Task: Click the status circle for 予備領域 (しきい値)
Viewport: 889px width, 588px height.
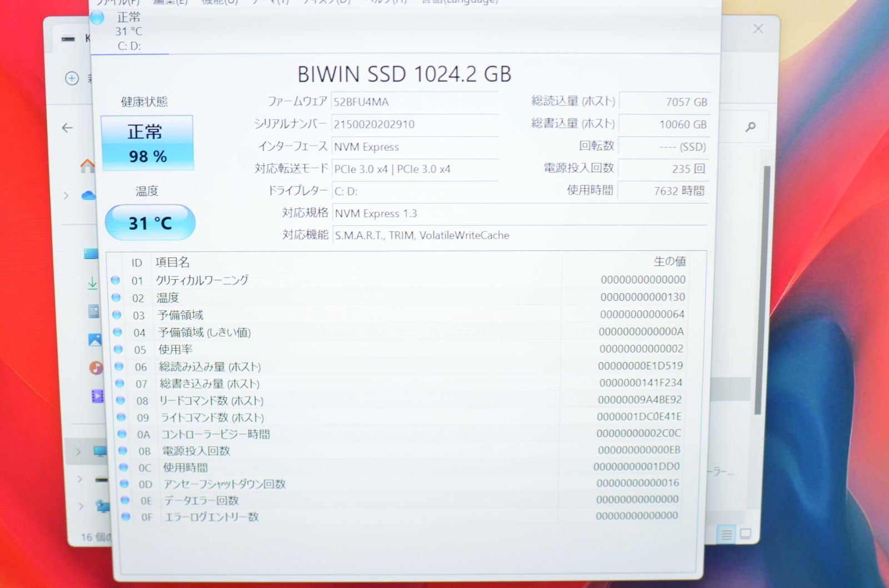Action: point(117,332)
